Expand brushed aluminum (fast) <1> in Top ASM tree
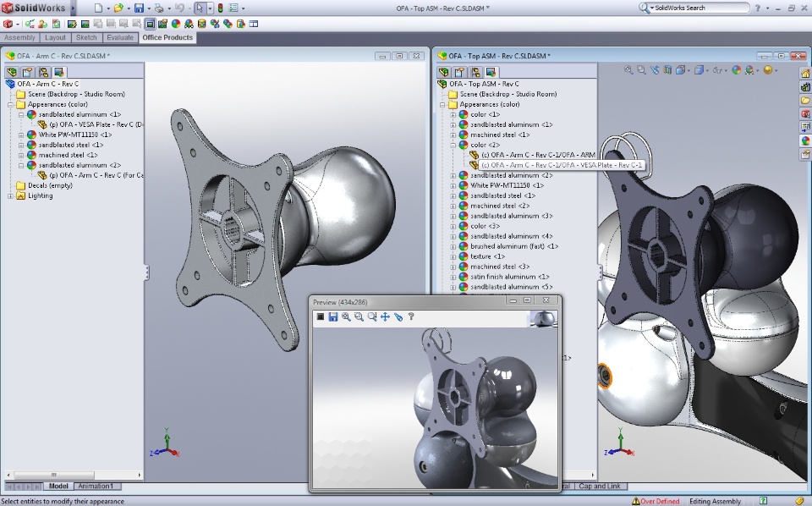The height and width of the screenshot is (506, 812). [453, 246]
